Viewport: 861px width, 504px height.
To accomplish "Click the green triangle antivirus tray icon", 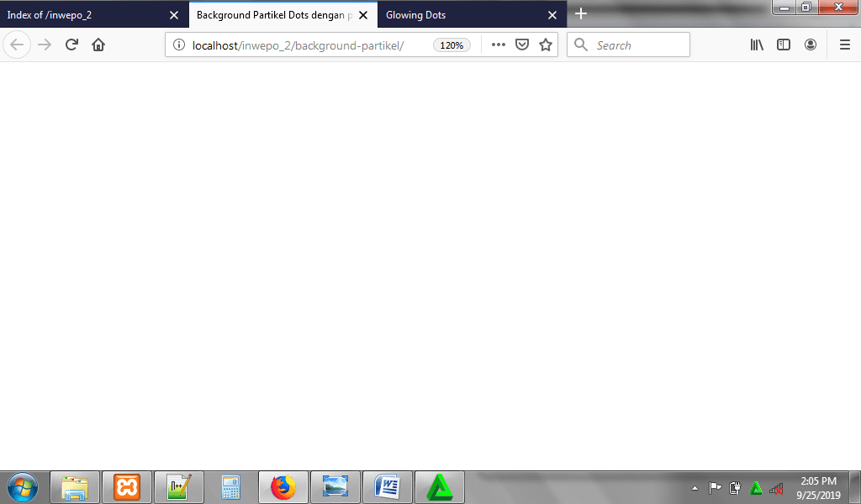I will (756, 487).
